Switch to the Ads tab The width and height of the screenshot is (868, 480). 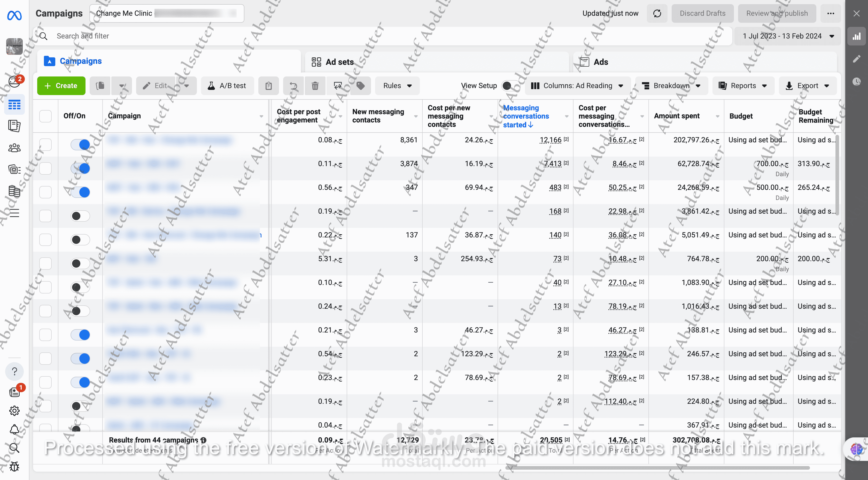coord(600,62)
